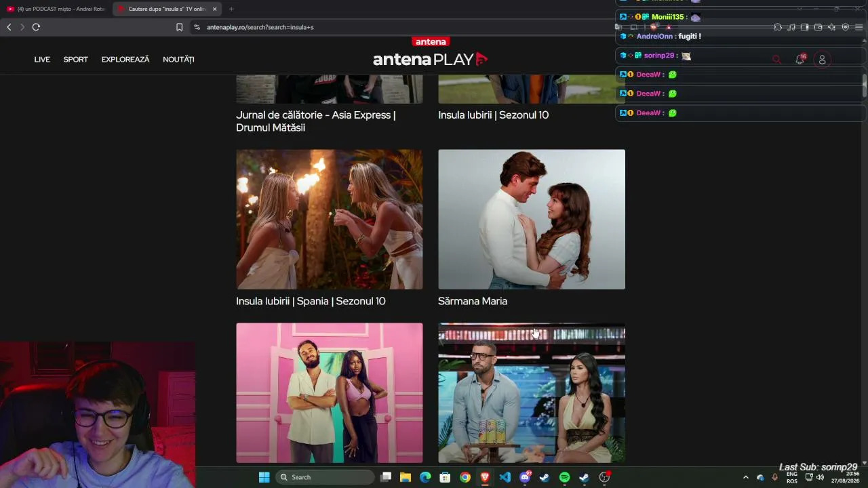Open Discord from the taskbar
The width and height of the screenshot is (868, 488).
pos(525,477)
